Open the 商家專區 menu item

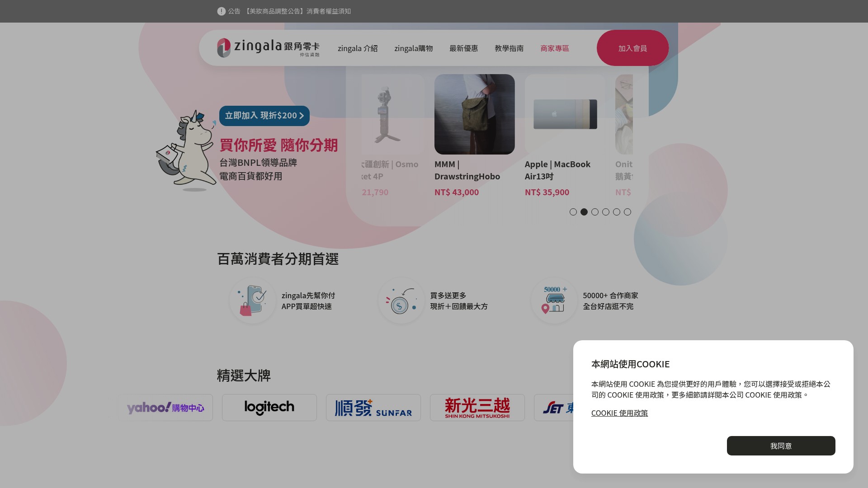[x=555, y=48]
